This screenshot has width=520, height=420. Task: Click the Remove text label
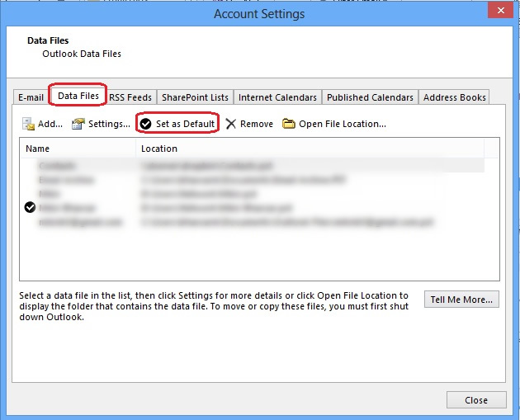(x=257, y=124)
